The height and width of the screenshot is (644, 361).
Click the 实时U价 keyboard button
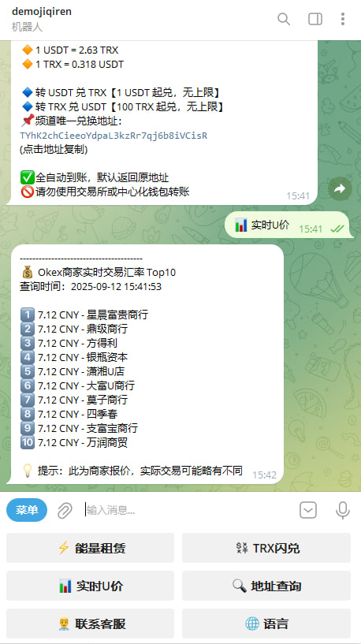[x=91, y=586]
